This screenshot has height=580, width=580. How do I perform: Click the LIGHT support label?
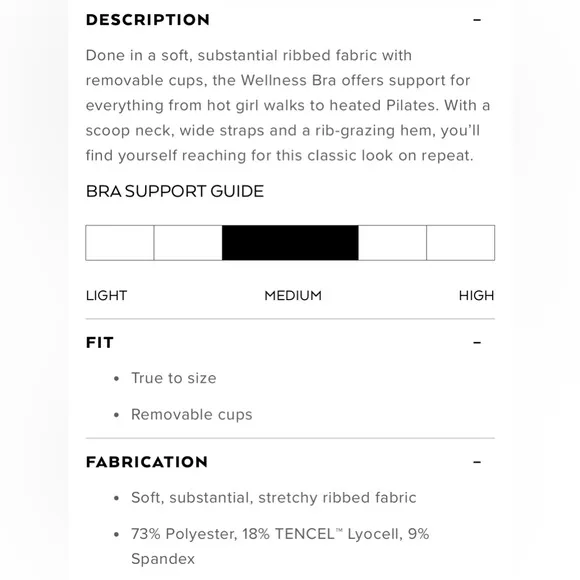(x=107, y=296)
